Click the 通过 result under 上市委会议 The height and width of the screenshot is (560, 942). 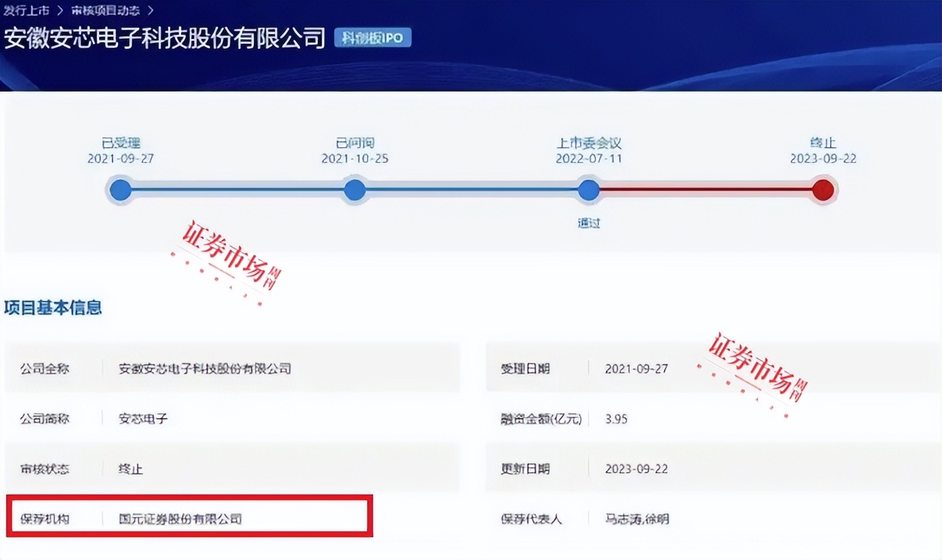point(589,223)
